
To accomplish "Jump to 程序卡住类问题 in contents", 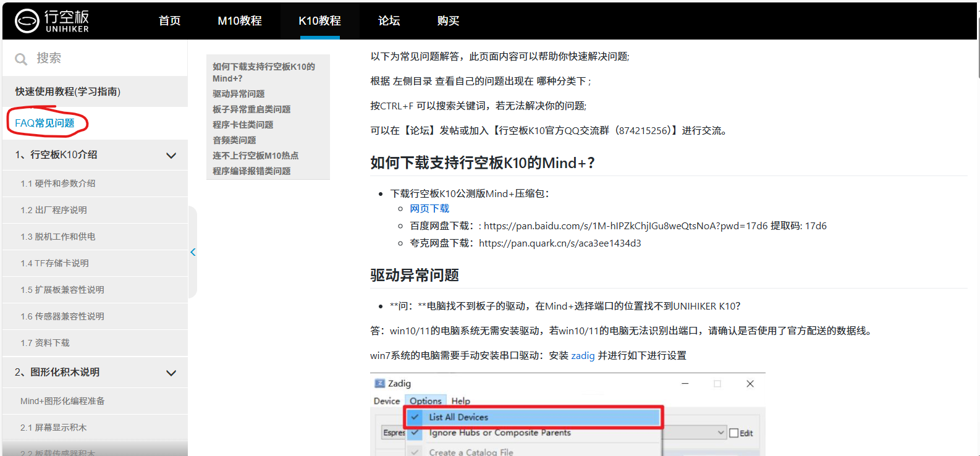I will click(243, 125).
